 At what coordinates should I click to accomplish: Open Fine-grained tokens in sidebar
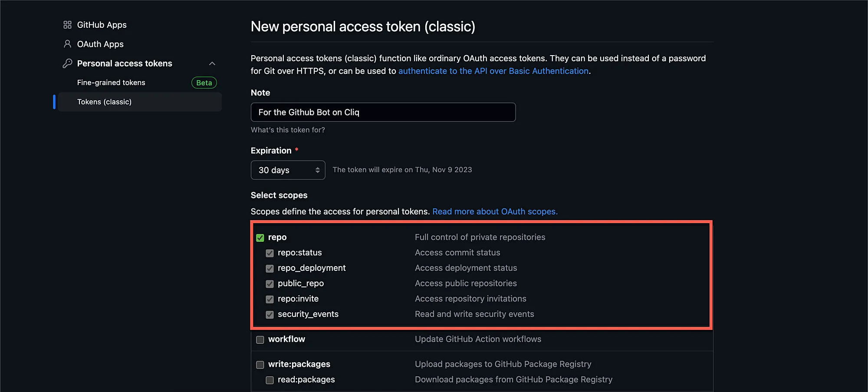[111, 82]
